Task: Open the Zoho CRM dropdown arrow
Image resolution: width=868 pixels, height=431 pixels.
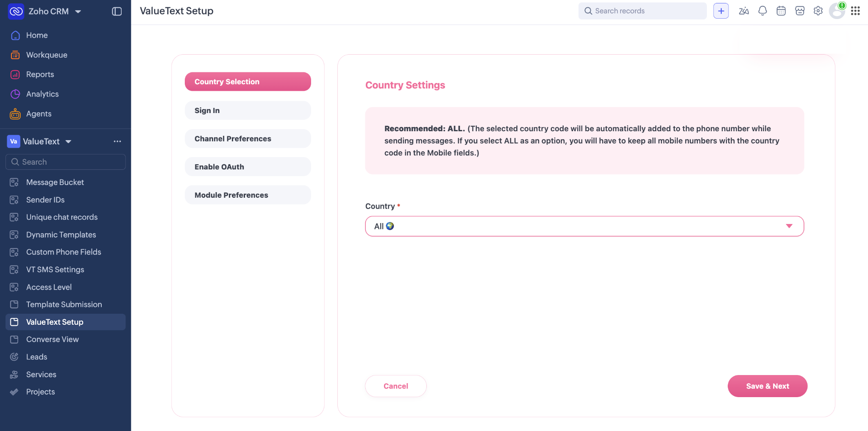Action: tap(78, 11)
